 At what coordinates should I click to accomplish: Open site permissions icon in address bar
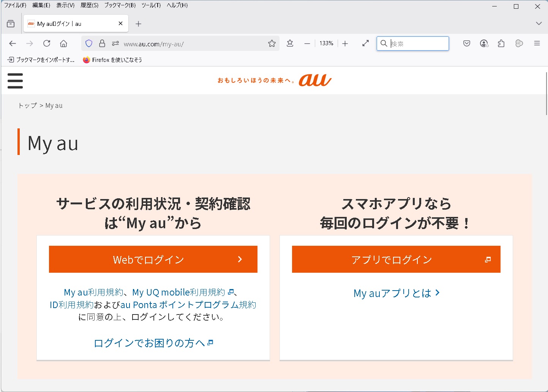115,43
